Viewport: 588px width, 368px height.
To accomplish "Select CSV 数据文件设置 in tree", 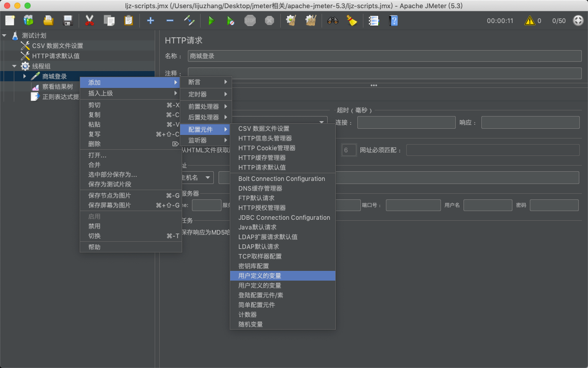I will coord(57,45).
